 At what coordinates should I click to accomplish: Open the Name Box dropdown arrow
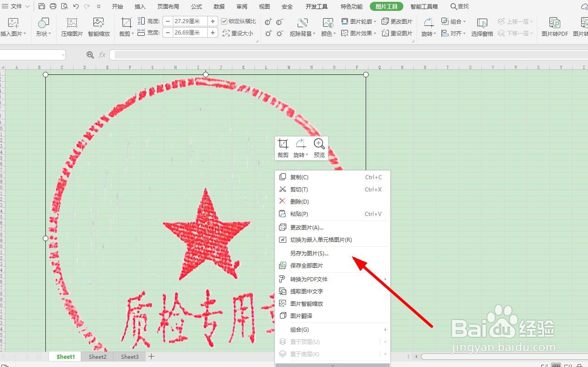(63, 55)
